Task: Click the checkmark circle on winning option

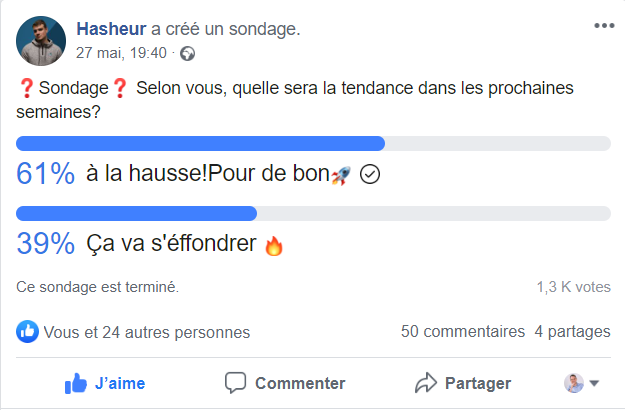Action: click(x=369, y=175)
